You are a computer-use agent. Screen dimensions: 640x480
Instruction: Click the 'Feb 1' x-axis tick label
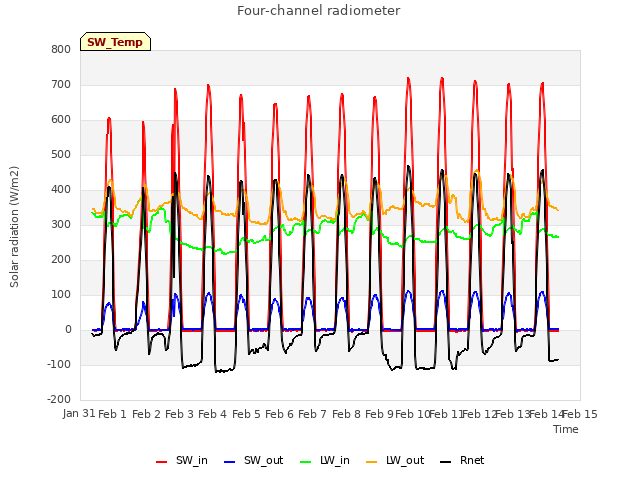pos(113,414)
